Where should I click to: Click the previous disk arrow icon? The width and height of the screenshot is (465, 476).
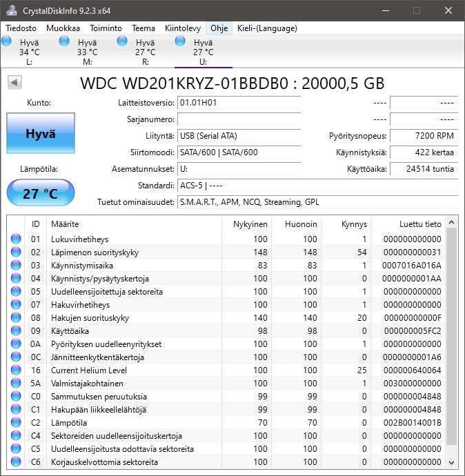pyautogui.click(x=14, y=83)
